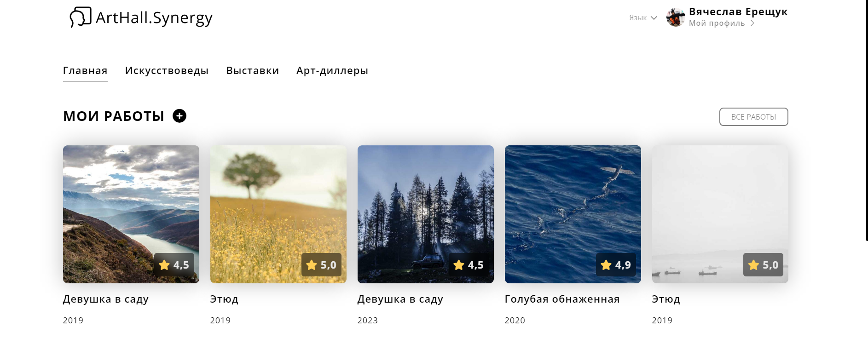This screenshot has height=350, width=868.
Task: Select the Главная tab
Action: point(85,71)
